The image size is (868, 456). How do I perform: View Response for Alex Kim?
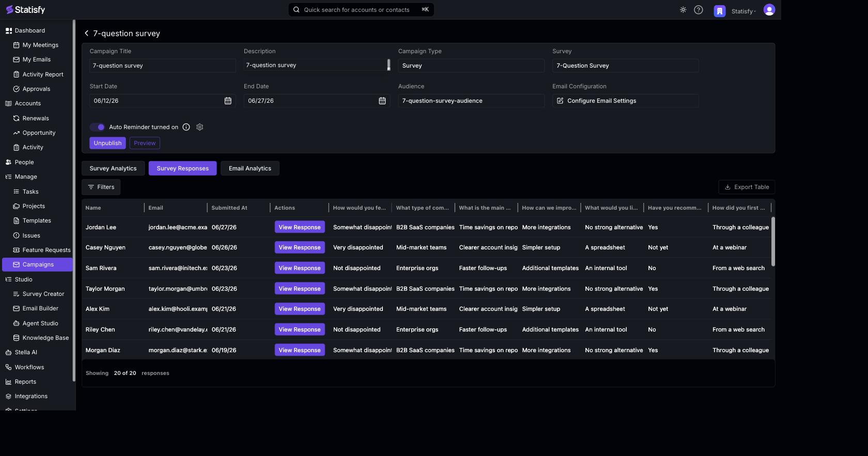click(x=300, y=309)
